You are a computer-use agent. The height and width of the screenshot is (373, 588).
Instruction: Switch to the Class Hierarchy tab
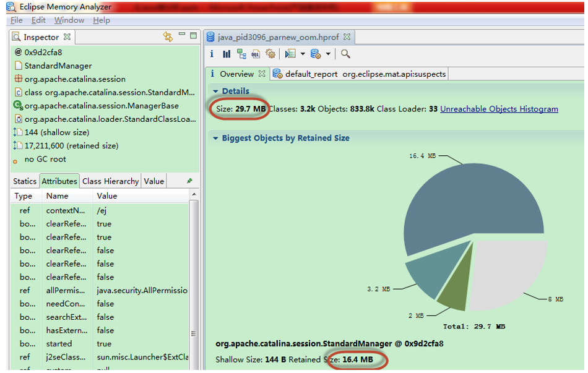coord(110,181)
